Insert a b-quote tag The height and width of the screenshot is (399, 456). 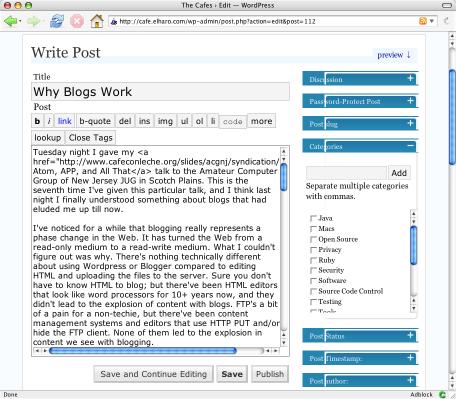[x=95, y=121]
